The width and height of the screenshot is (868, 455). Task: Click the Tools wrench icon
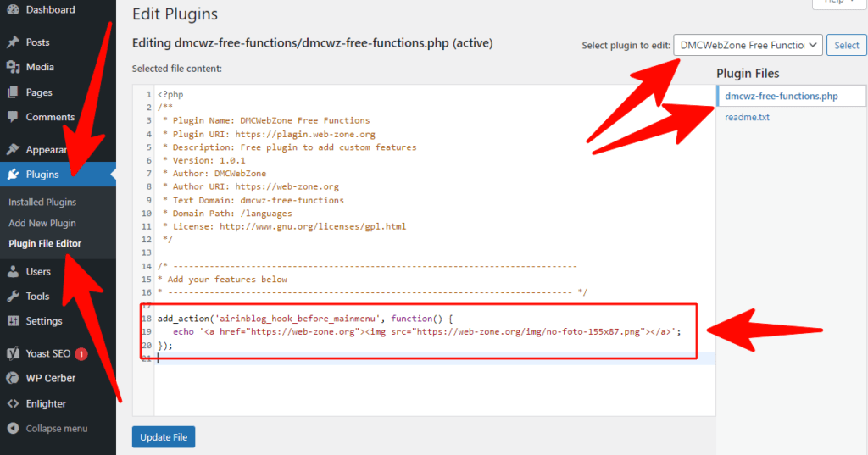click(x=14, y=297)
